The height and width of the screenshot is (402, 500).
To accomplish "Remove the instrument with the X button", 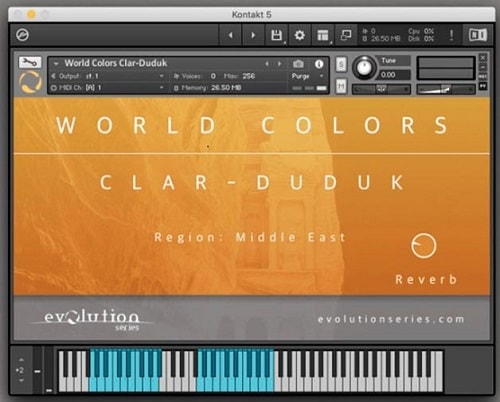I will [483, 58].
